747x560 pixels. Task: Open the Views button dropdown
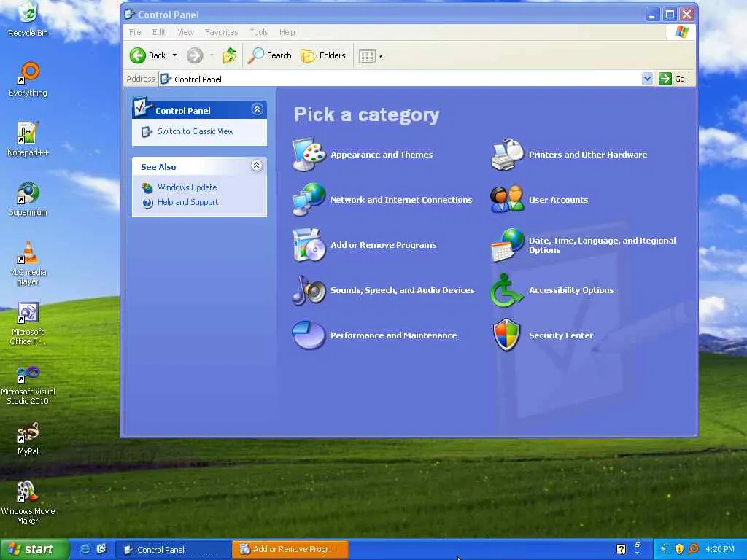click(380, 56)
